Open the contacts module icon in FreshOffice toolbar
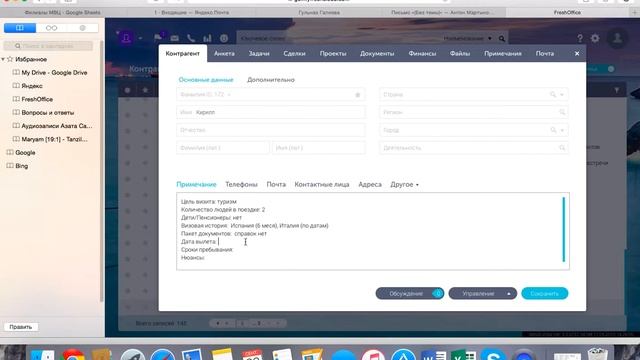This screenshot has height=360, width=640. click(126, 38)
